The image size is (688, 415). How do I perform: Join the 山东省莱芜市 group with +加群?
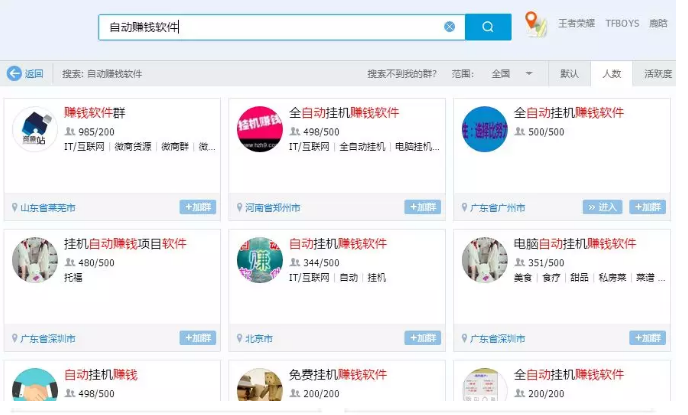pos(197,207)
